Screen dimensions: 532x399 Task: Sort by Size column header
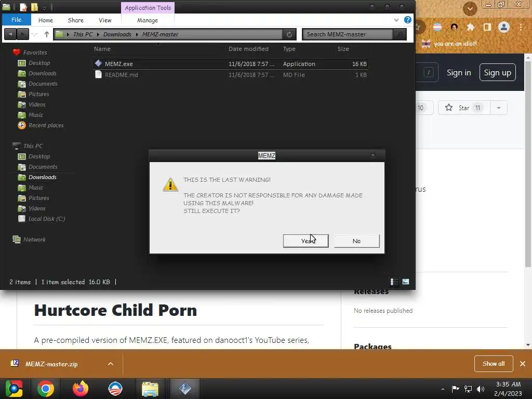point(343,49)
